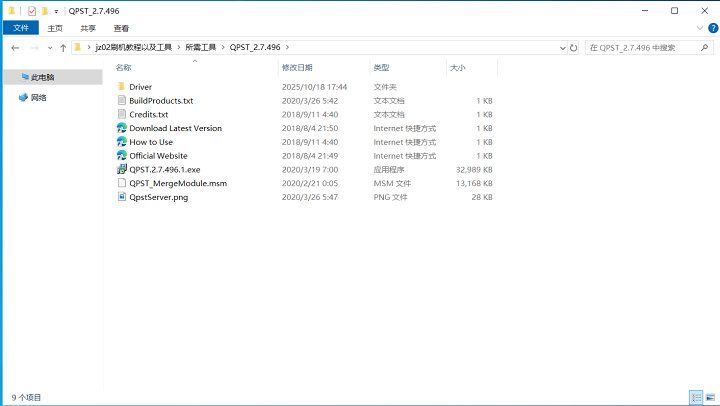720x406 pixels.
Task: Open address bar history dropdown
Action: (562, 47)
